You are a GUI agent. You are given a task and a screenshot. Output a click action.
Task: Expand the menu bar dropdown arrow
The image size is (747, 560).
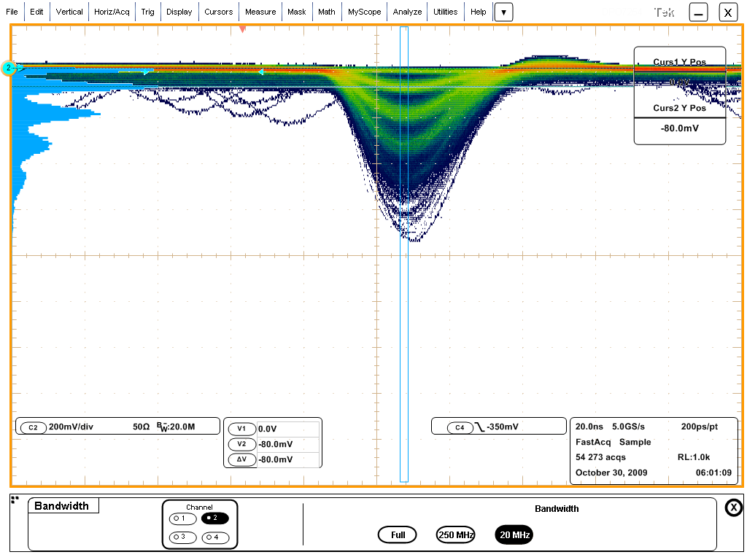tap(503, 12)
